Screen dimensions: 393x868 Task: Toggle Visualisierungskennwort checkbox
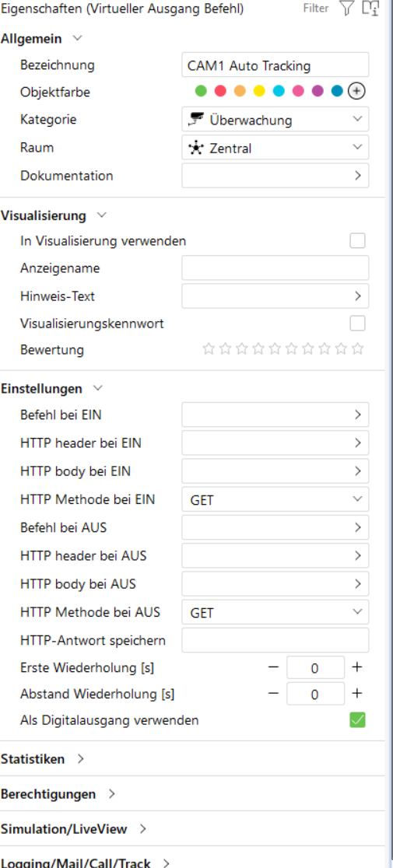[357, 324]
